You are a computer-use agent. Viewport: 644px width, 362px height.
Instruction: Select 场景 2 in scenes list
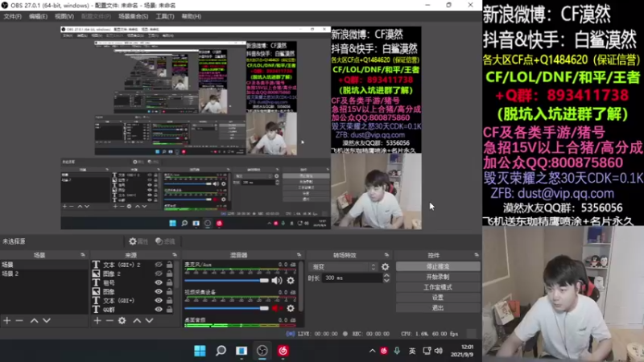tap(10, 274)
